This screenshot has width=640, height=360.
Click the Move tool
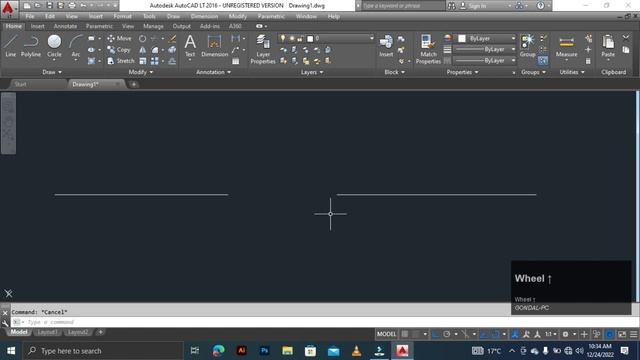(119, 38)
